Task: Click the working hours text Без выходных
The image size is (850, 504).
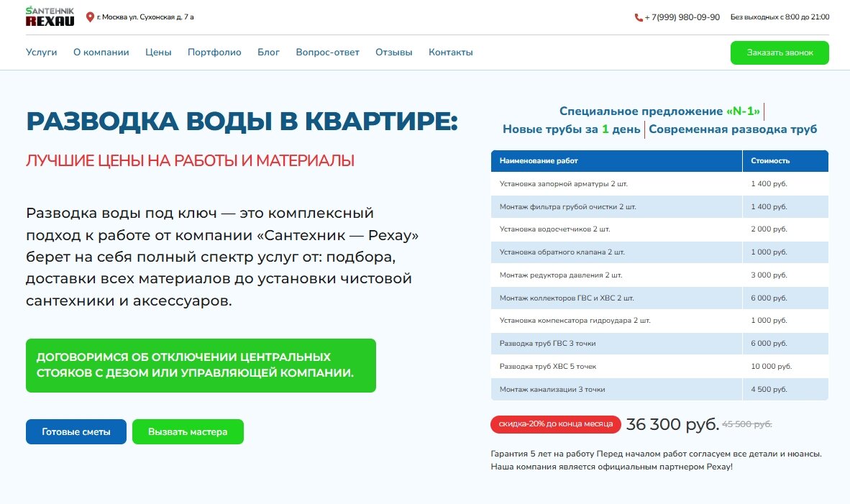Action: 780,17
